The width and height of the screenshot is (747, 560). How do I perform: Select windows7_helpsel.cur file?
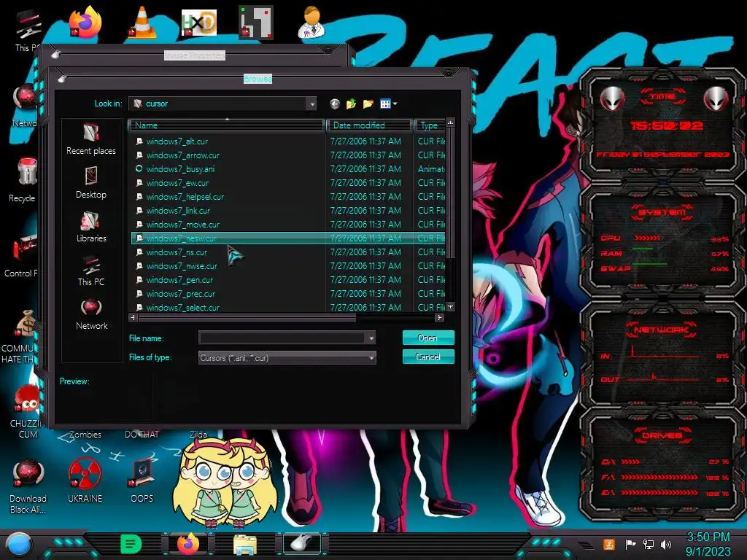point(185,197)
